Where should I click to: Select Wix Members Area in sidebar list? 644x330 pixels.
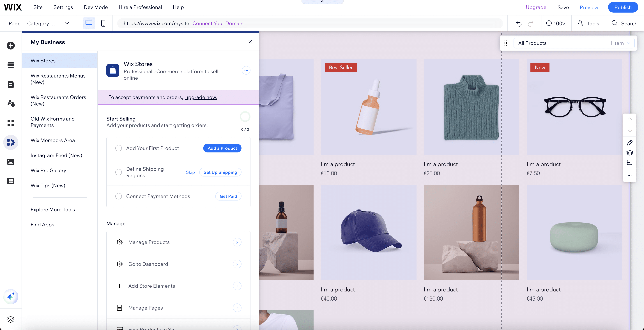coord(53,140)
